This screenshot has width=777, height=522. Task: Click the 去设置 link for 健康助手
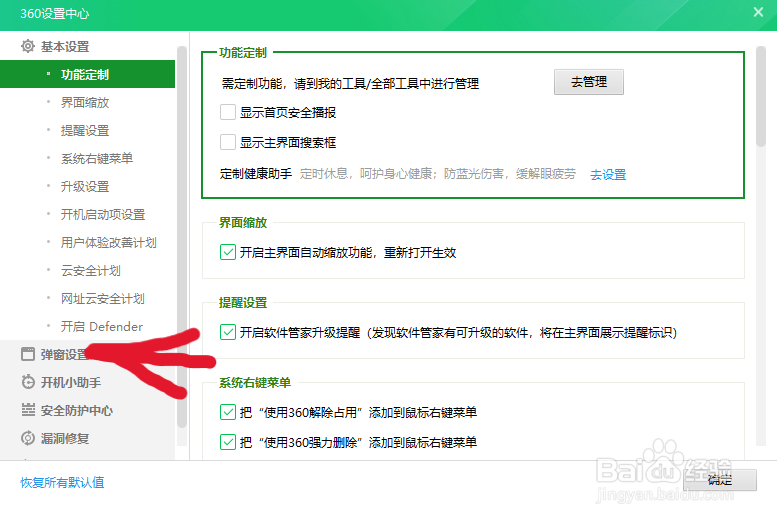click(608, 174)
